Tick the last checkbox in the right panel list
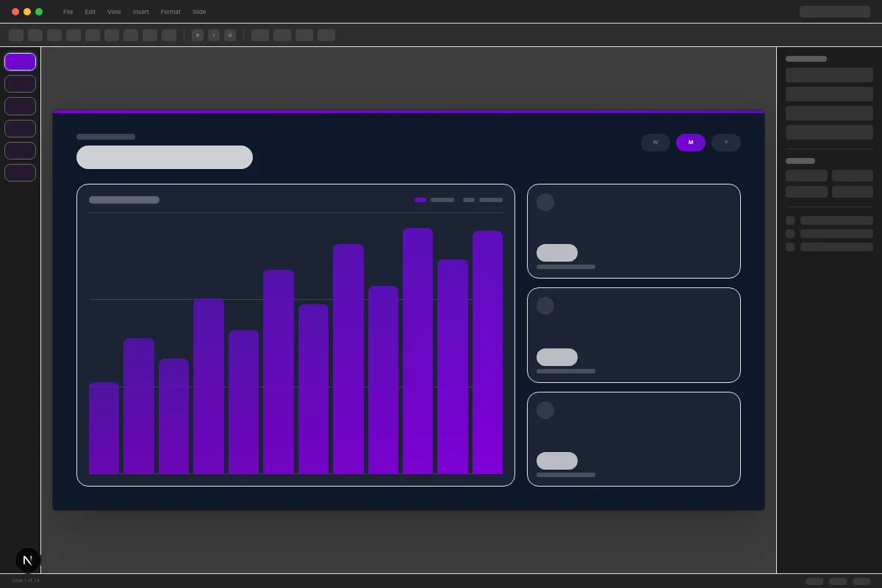The height and width of the screenshot is (588, 882). pos(790,247)
